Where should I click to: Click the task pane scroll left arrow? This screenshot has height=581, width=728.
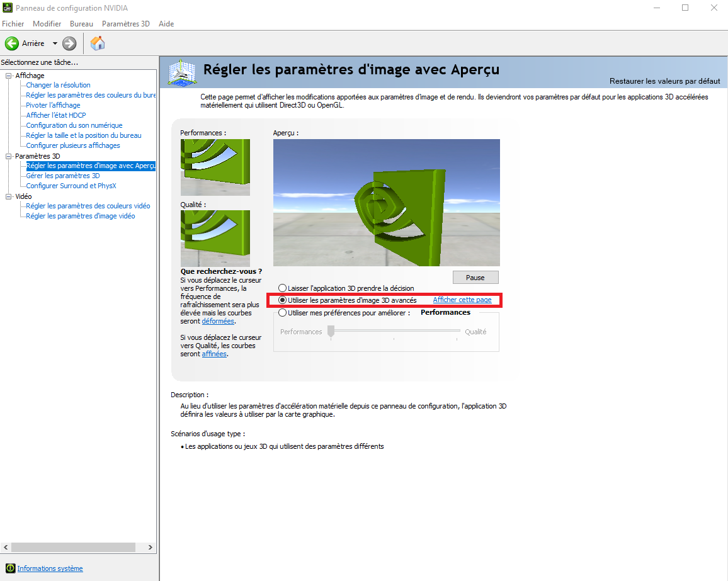(x=6, y=547)
